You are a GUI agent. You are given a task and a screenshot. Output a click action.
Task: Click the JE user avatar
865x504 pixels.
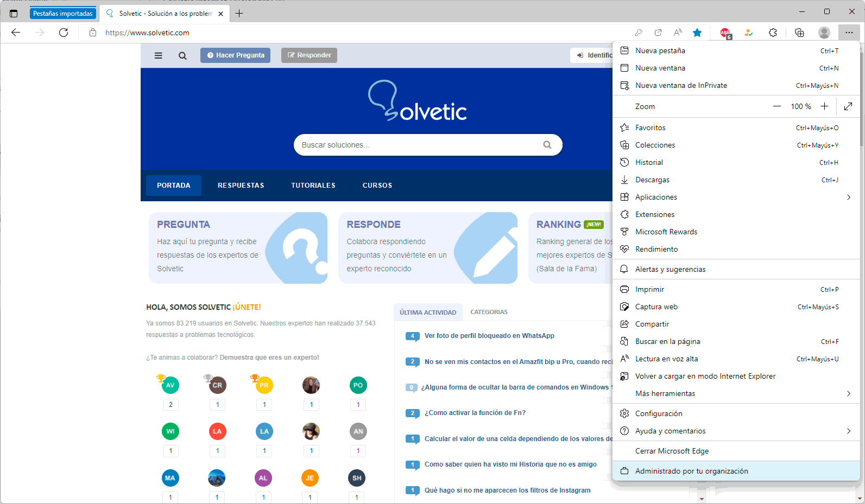coord(310,478)
